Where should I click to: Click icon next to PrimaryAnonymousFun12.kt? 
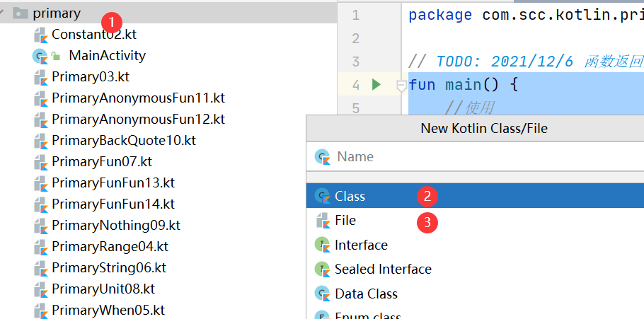pyautogui.click(x=40, y=120)
